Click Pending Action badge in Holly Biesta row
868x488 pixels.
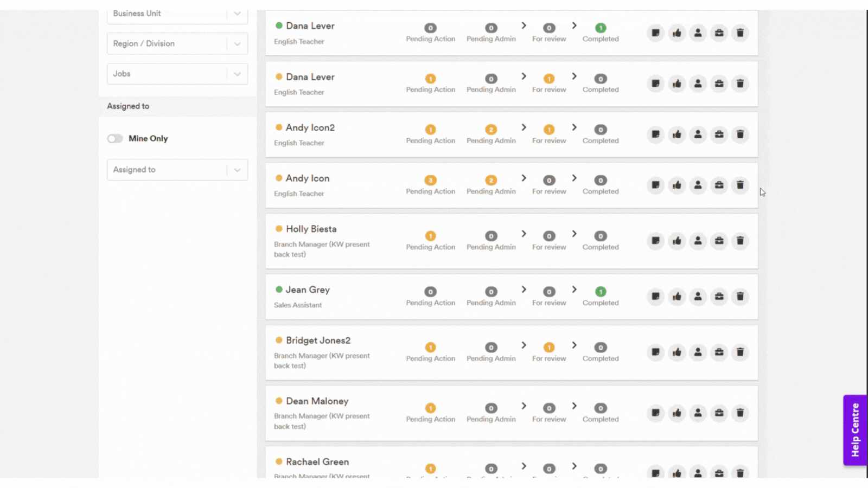430,236
